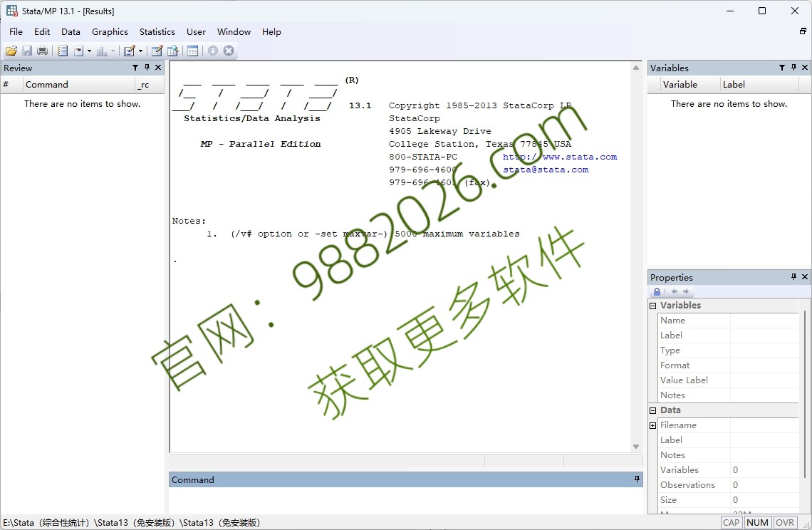Viewport: 812px width, 530px height.
Task: Click the Results scrollbar down arrow
Action: click(x=636, y=447)
